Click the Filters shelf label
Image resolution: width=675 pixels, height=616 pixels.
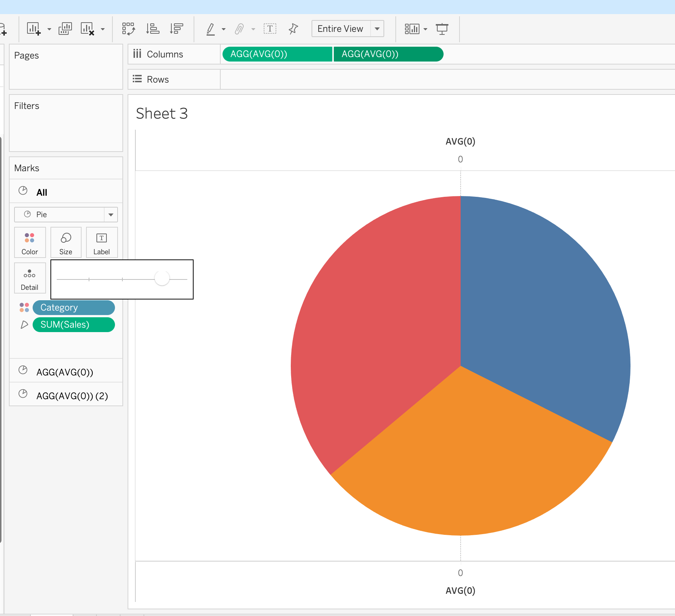pyautogui.click(x=27, y=106)
